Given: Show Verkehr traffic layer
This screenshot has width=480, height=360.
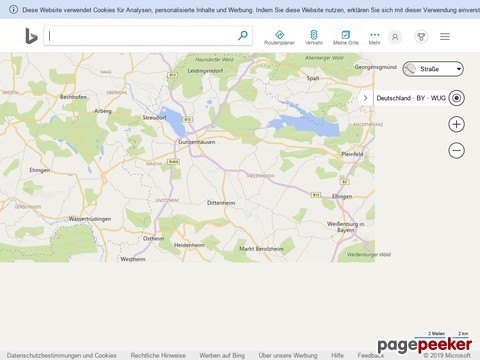Looking at the screenshot, I should [x=314, y=37].
